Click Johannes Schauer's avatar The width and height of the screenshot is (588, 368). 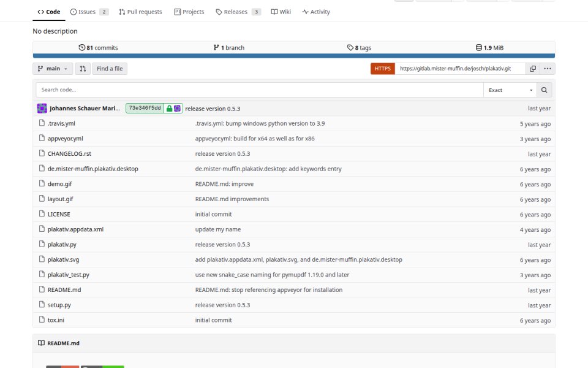pos(42,108)
